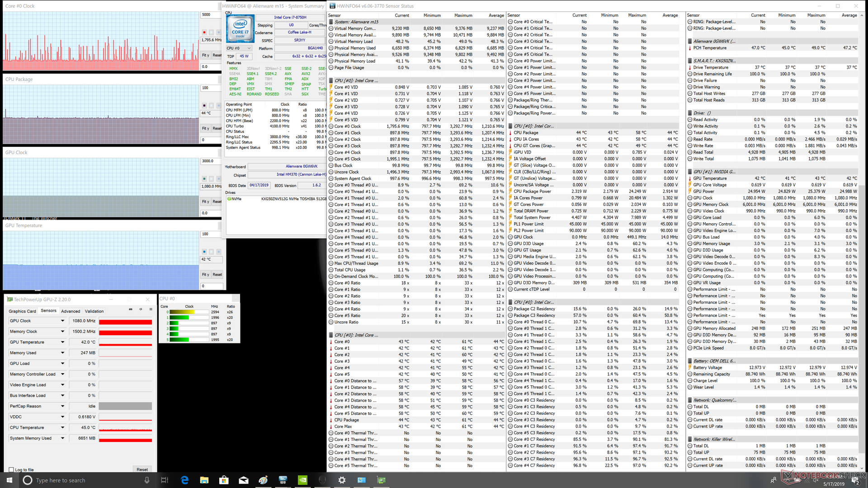The height and width of the screenshot is (488, 868).
Task: Click Fit y in CPU Package graph
Action: point(205,128)
